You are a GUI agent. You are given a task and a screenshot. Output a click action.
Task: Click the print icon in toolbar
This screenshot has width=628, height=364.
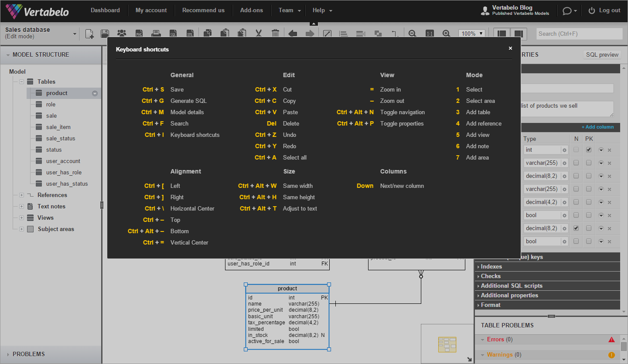[x=156, y=34]
